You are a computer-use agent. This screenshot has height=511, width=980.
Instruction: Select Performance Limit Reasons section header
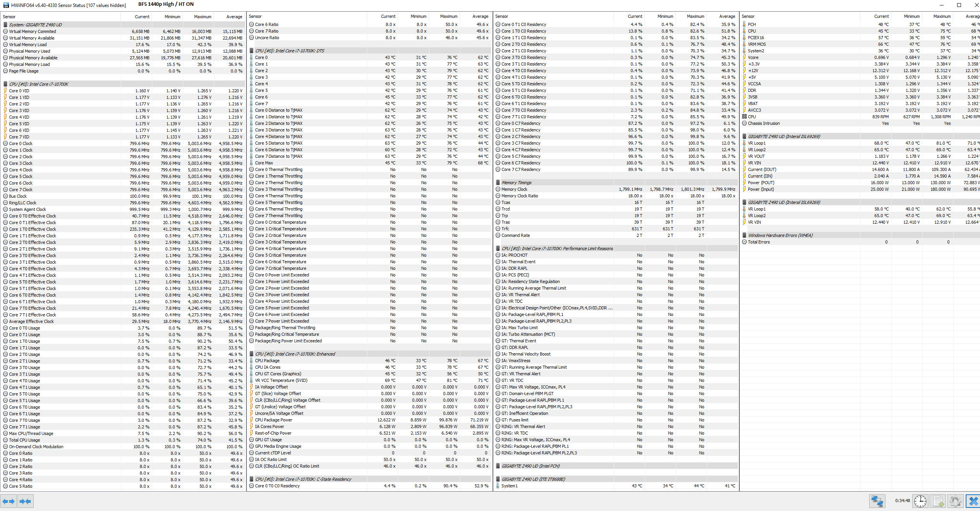[x=616, y=249]
